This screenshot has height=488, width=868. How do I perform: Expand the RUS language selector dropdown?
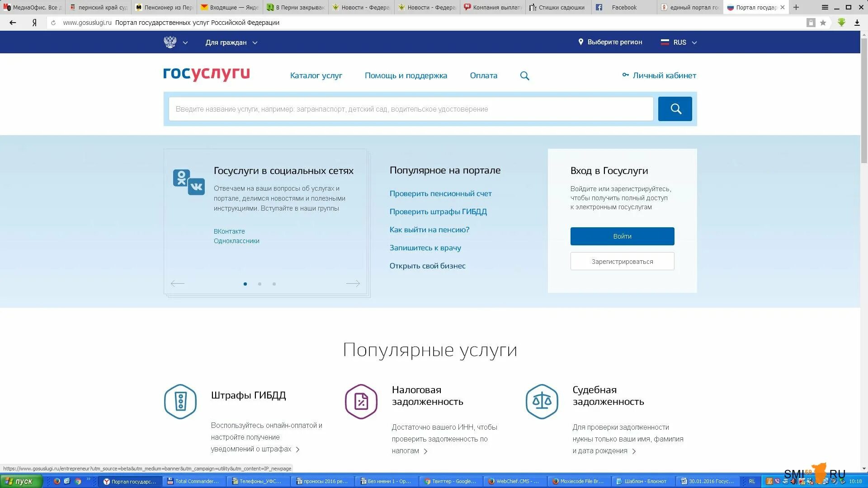(679, 42)
